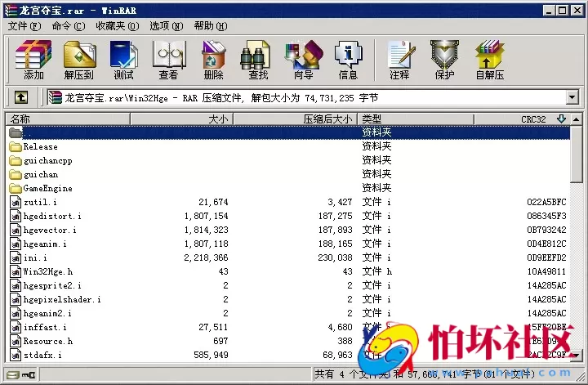Select the inffast.i file row
Viewport: 588px width, 385px height.
point(288,327)
